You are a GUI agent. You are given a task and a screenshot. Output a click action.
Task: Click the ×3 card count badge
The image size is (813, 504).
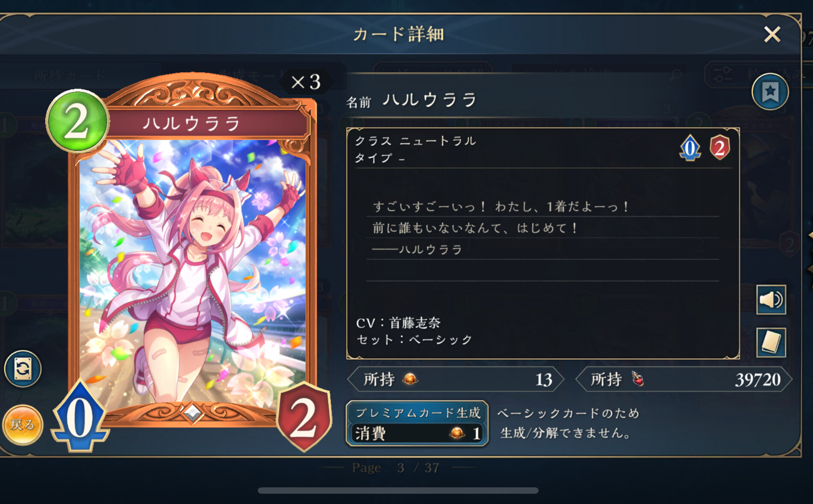306,82
